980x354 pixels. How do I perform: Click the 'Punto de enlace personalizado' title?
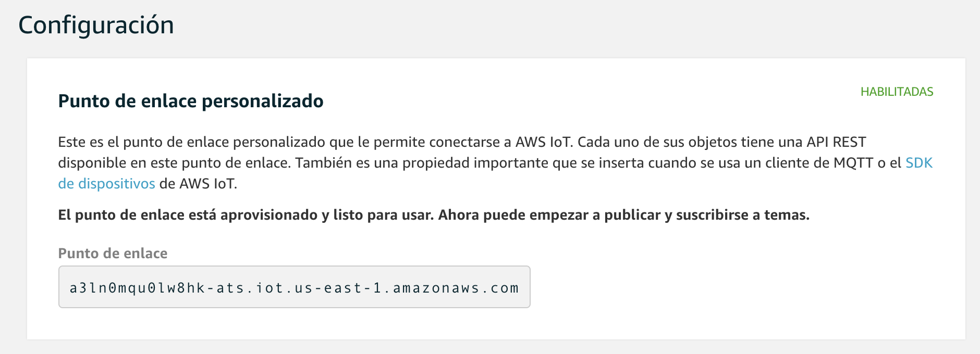point(191,101)
